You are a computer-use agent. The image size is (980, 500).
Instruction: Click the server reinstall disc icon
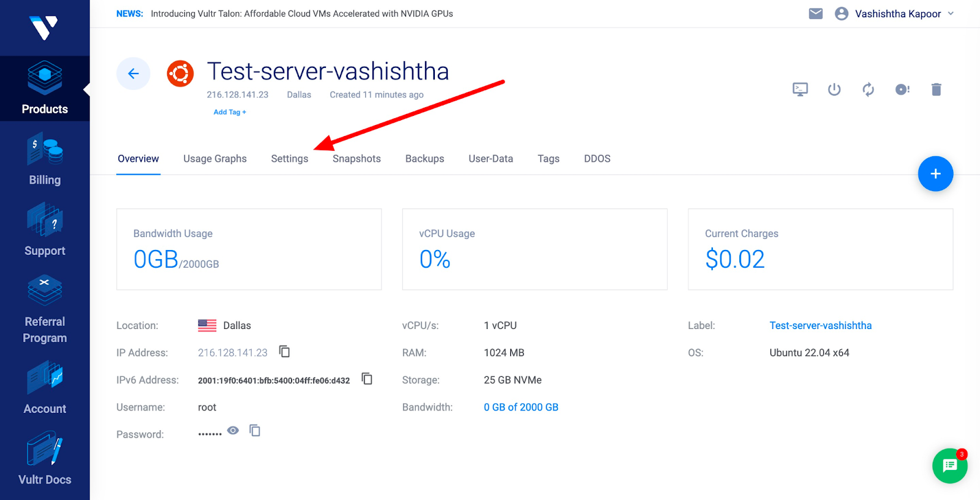pyautogui.click(x=902, y=89)
